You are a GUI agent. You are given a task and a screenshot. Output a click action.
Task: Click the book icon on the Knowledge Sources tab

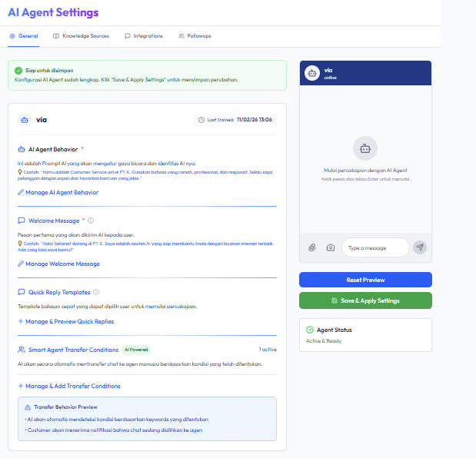click(x=56, y=36)
